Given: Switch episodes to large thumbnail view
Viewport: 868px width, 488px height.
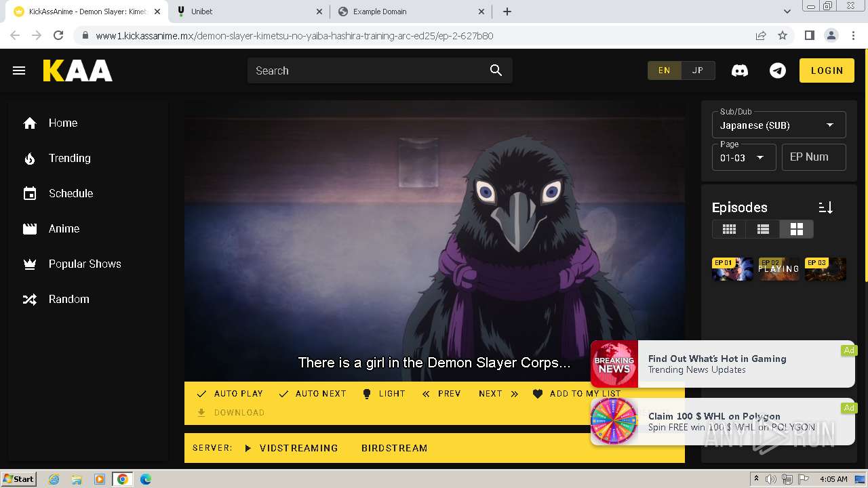Looking at the screenshot, I should pos(796,229).
